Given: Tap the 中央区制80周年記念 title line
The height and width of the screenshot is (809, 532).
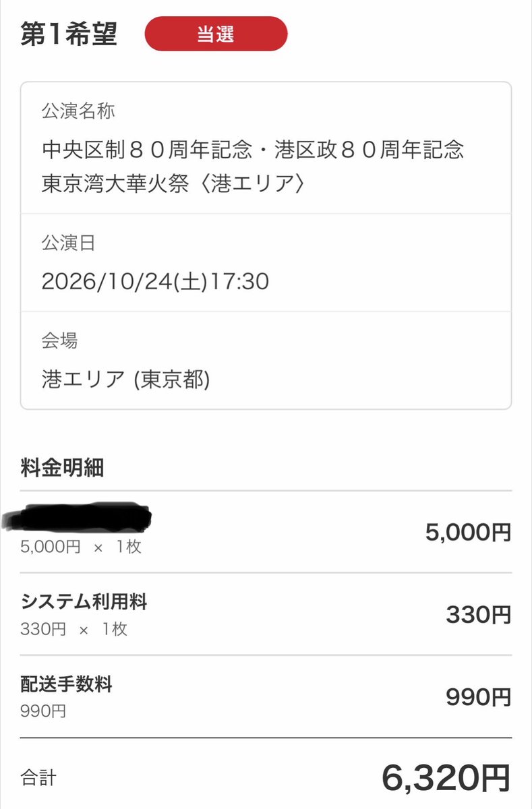Looking at the screenshot, I should point(253,149).
